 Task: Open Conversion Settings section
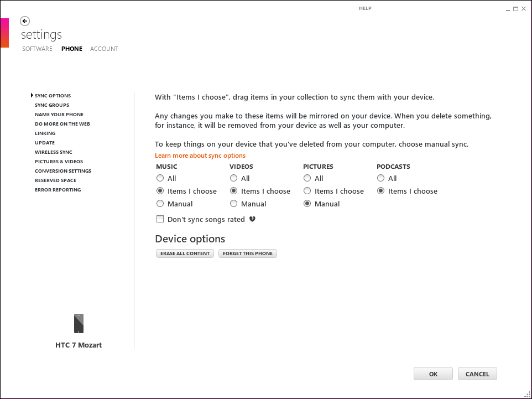63,171
